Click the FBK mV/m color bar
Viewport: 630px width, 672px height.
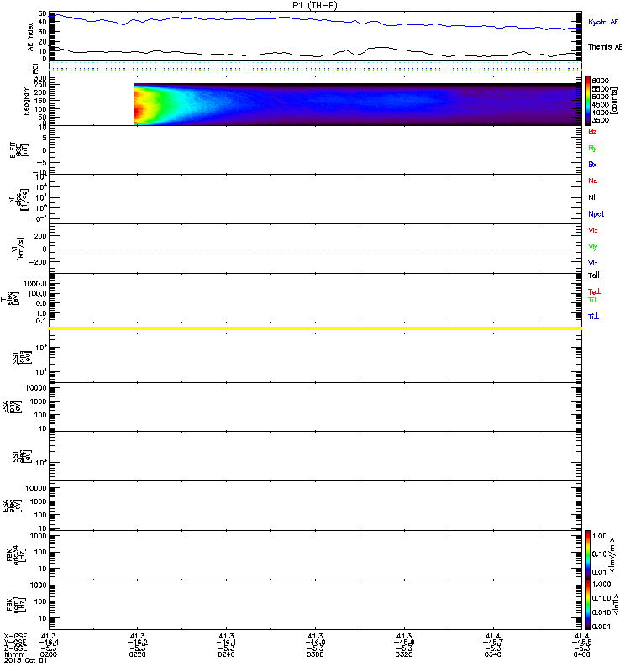tap(588, 554)
